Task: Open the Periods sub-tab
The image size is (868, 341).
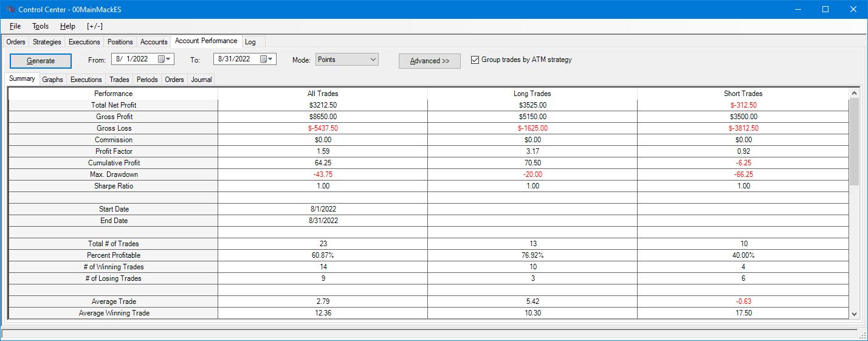Action: (147, 80)
